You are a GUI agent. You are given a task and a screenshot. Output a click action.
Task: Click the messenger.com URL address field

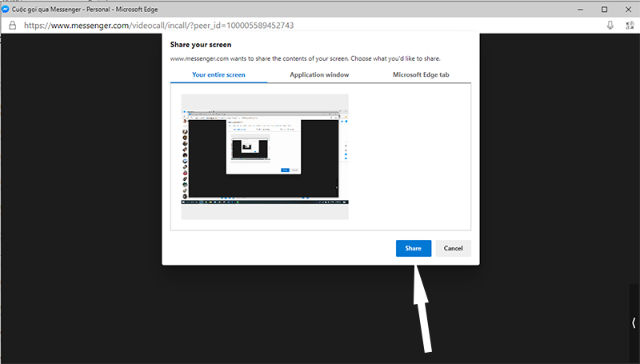point(158,26)
